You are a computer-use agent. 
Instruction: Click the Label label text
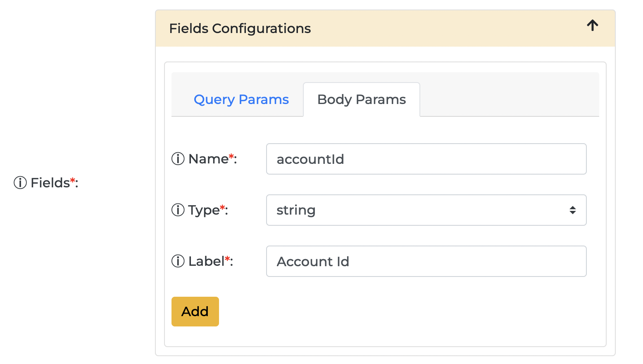click(x=206, y=261)
